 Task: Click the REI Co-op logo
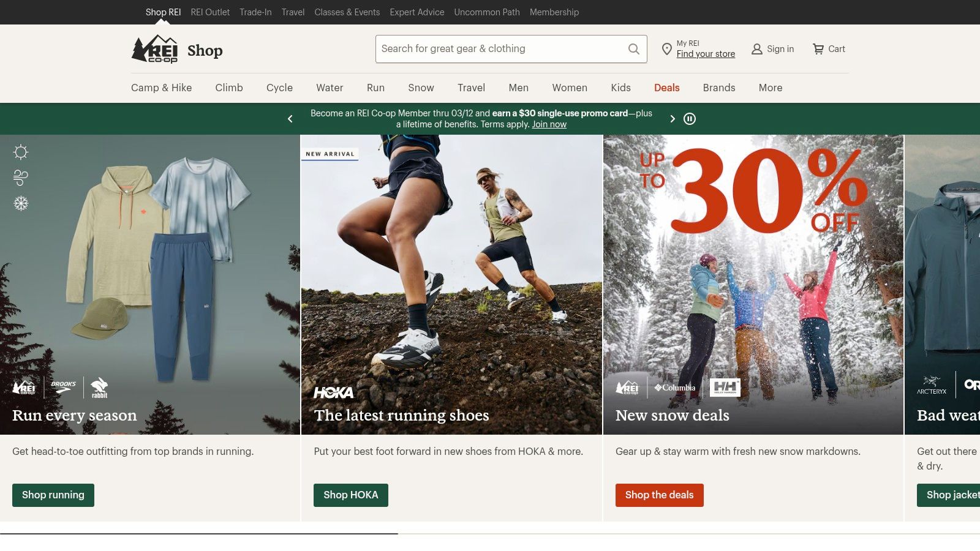coord(154,49)
